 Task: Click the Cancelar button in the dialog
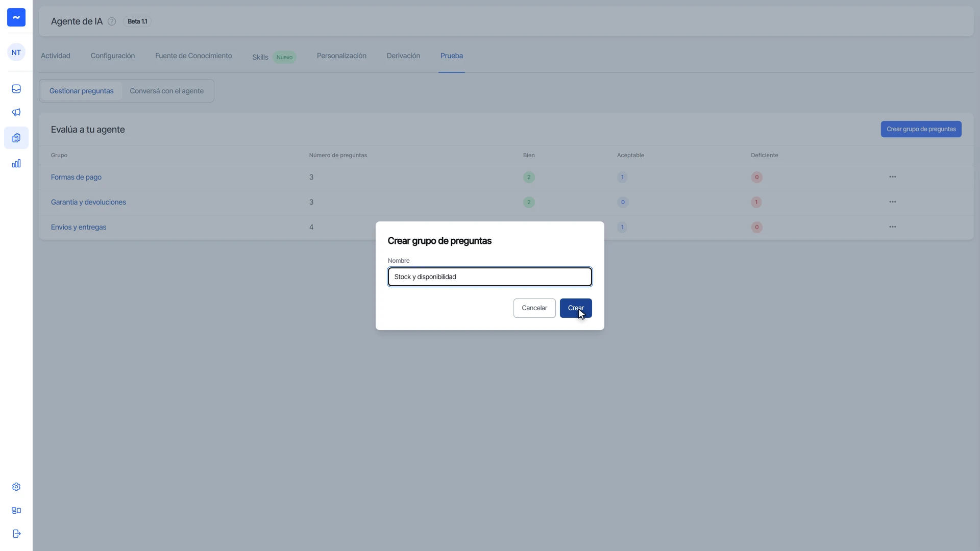[534, 308]
